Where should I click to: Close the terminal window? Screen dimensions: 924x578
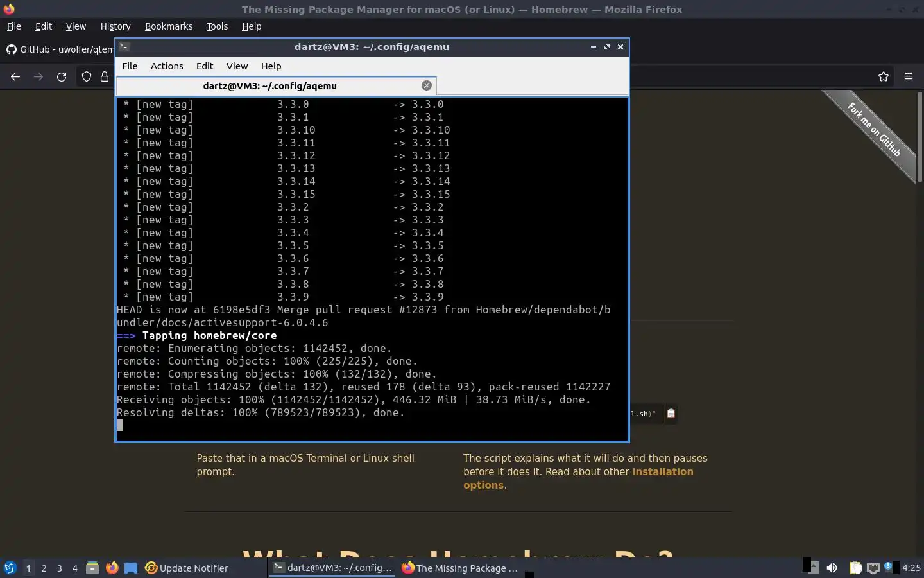click(620, 46)
